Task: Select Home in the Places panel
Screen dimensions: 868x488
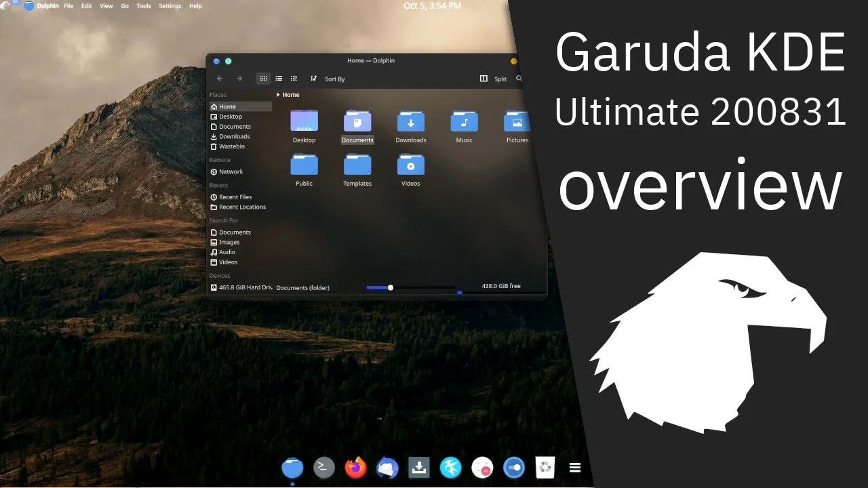Action: [240, 106]
